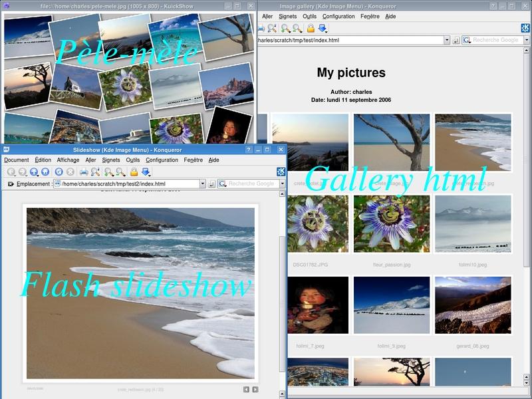Expand search bar dropdown in Slideshow window

tap(282, 184)
